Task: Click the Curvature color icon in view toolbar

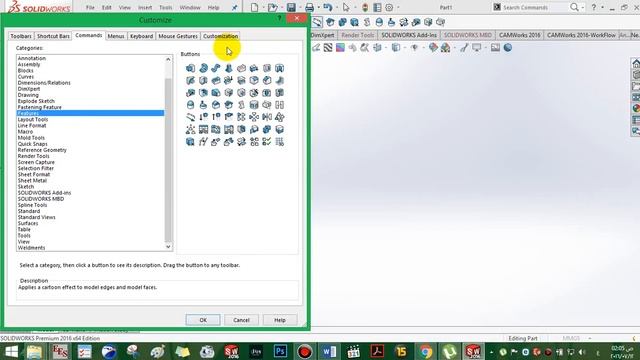Action: click(340, 48)
